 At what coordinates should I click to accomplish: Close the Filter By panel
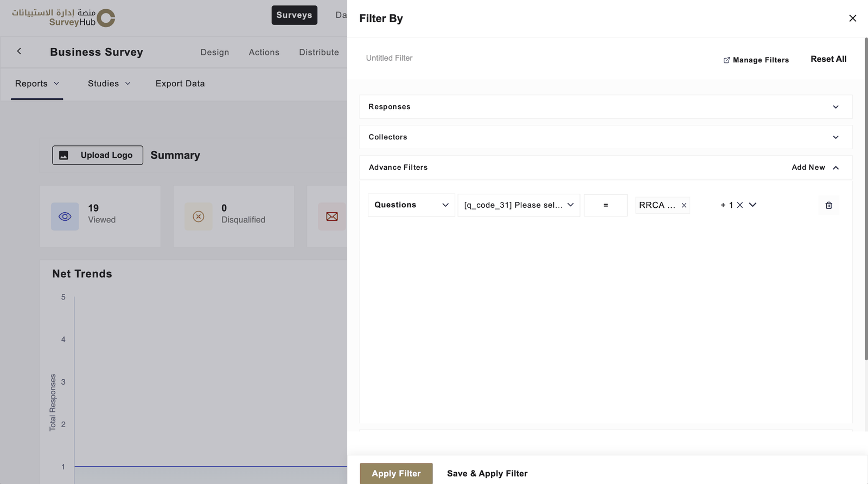coord(852,18)
